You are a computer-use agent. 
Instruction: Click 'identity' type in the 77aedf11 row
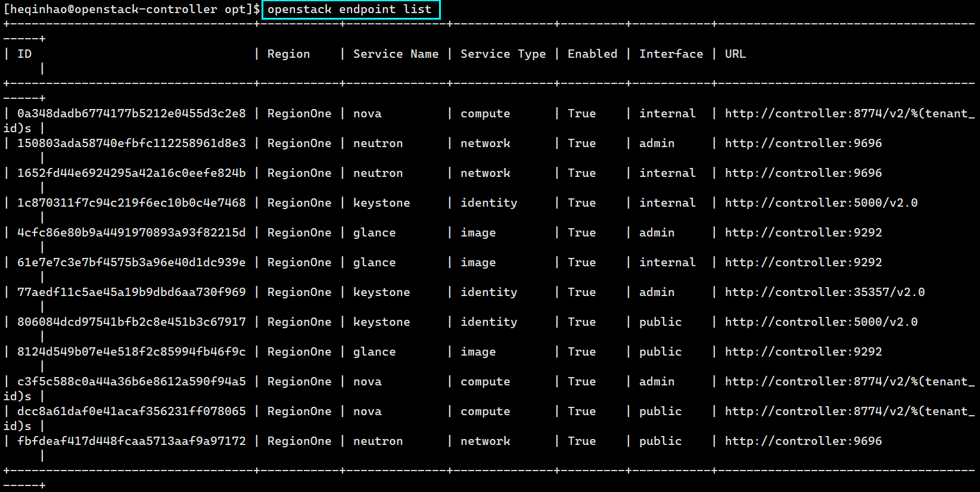coord(489,292)
